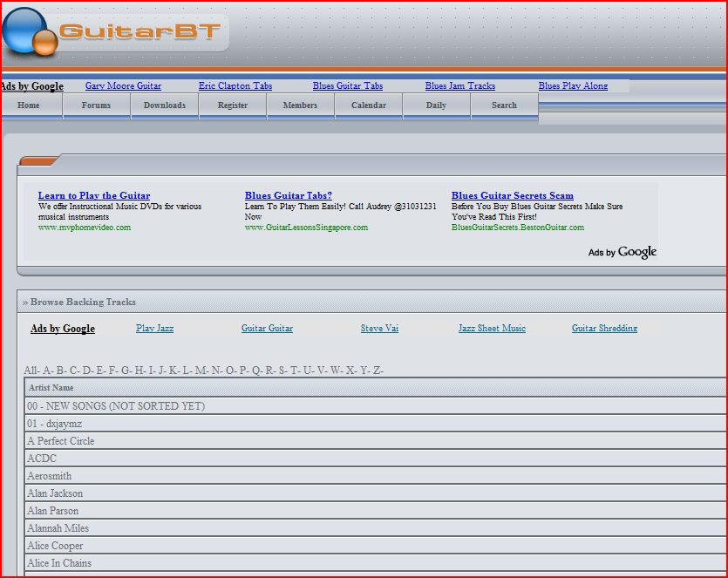Open the Blues Guitar Tabs top link
This screenshot has width=728, height=578.
(x=348, y=86)
